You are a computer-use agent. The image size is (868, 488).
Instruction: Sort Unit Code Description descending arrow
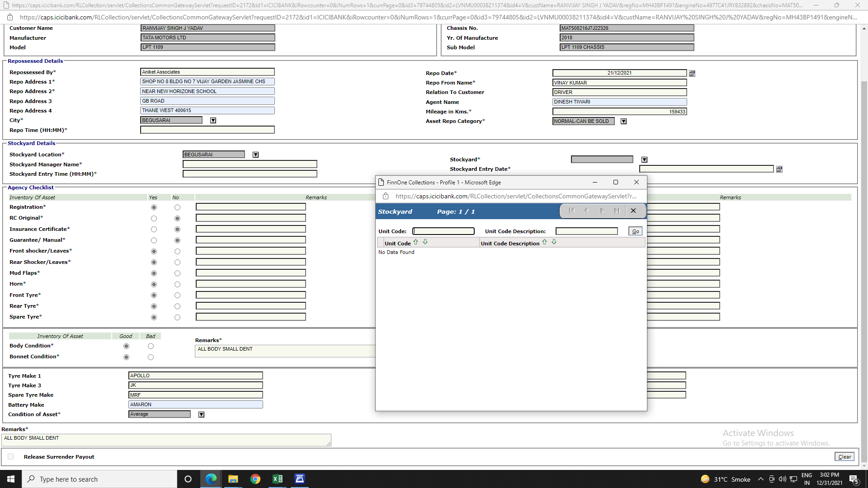[554, 242]
